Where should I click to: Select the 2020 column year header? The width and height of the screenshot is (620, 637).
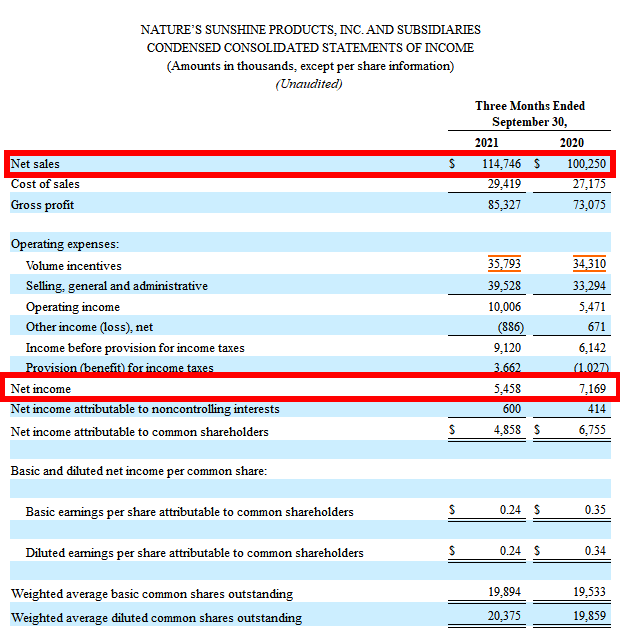[572, 143]
